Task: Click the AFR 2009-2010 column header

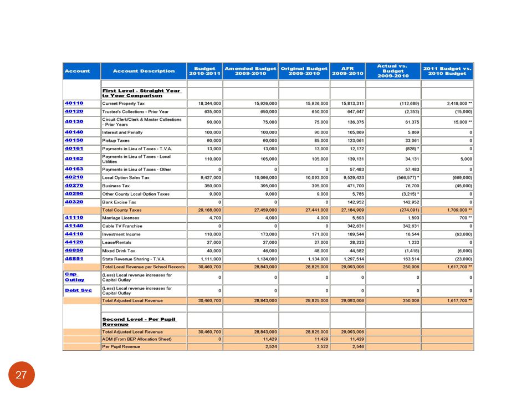Action: [x=348, y=71]
